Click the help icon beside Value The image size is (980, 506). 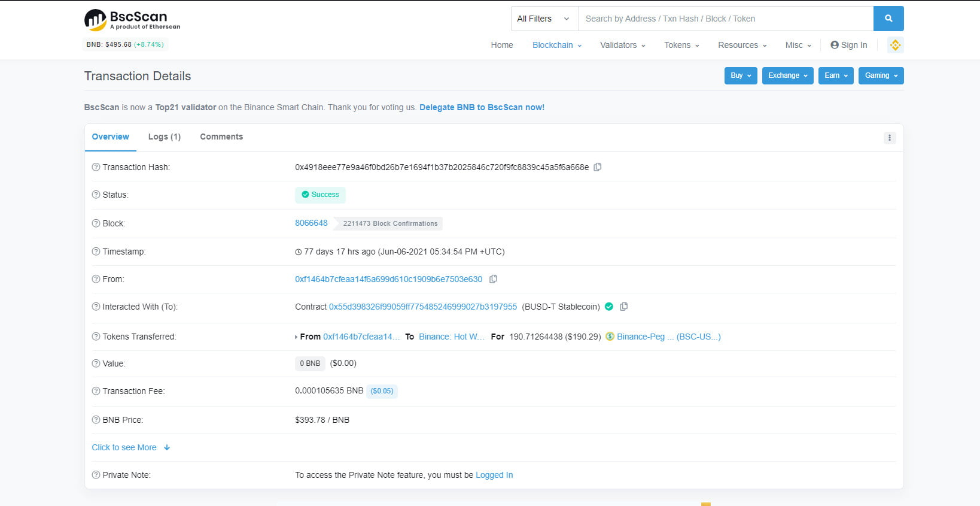96,363
